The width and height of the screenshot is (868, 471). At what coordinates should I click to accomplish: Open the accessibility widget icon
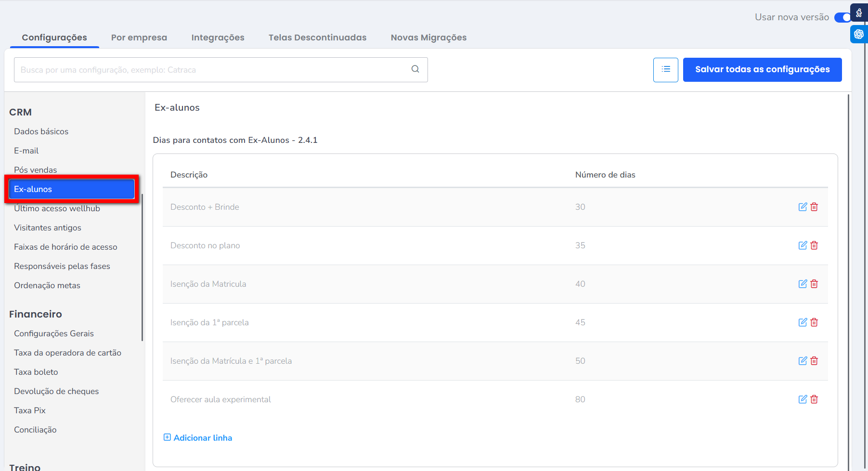point(859,13)
